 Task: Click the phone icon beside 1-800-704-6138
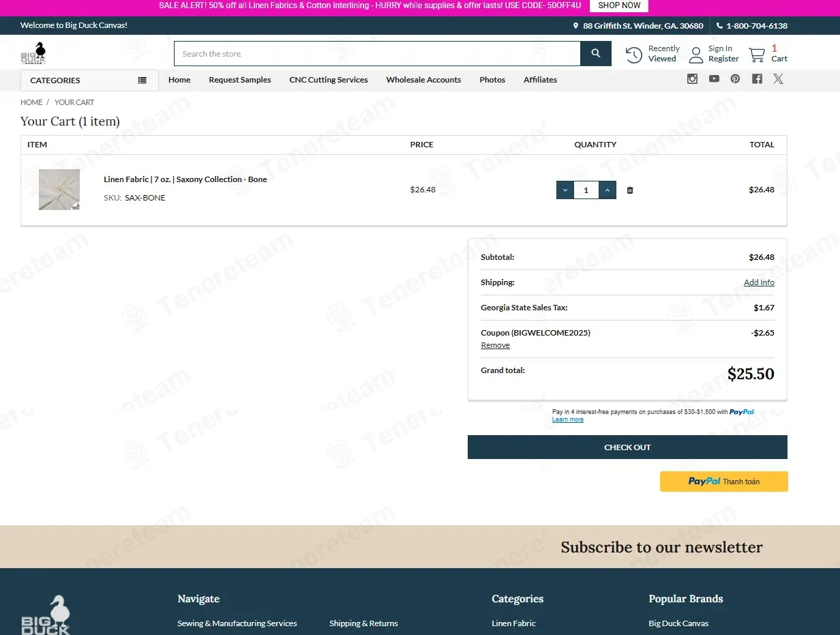[719, 26]
